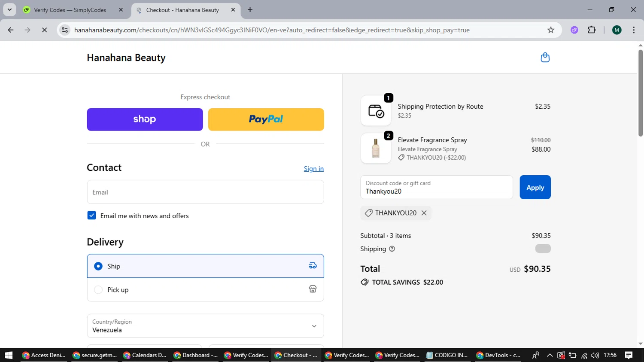Focus the Discount code or gift card field
This screenshot has height=362, width=644.
437,187
